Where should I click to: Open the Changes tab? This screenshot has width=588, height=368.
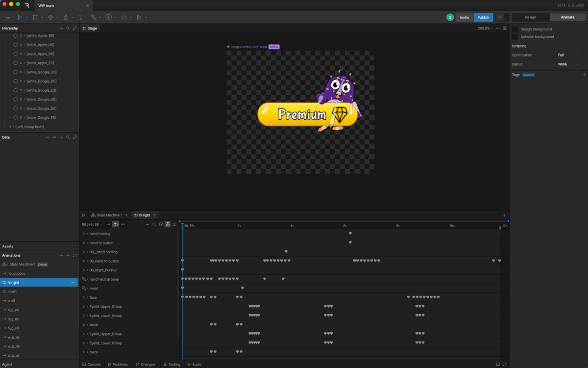(x=146, y=365)
